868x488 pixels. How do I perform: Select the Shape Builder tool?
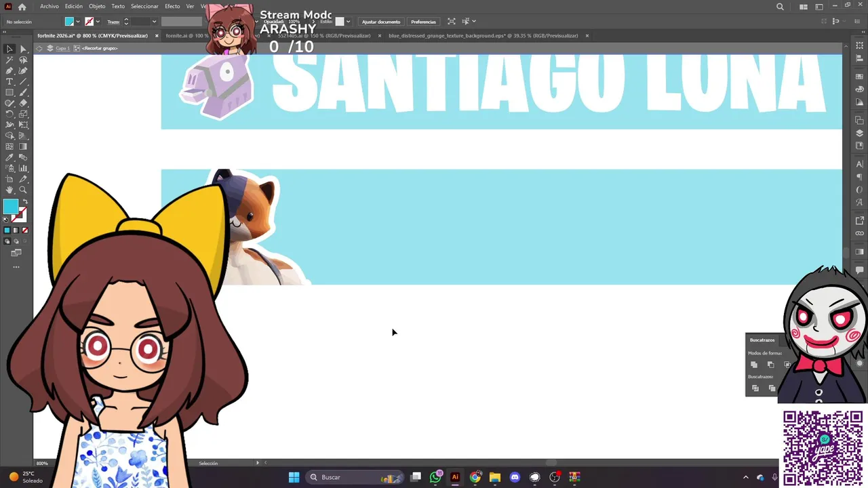pyautogui.click(x=9, y=136)
